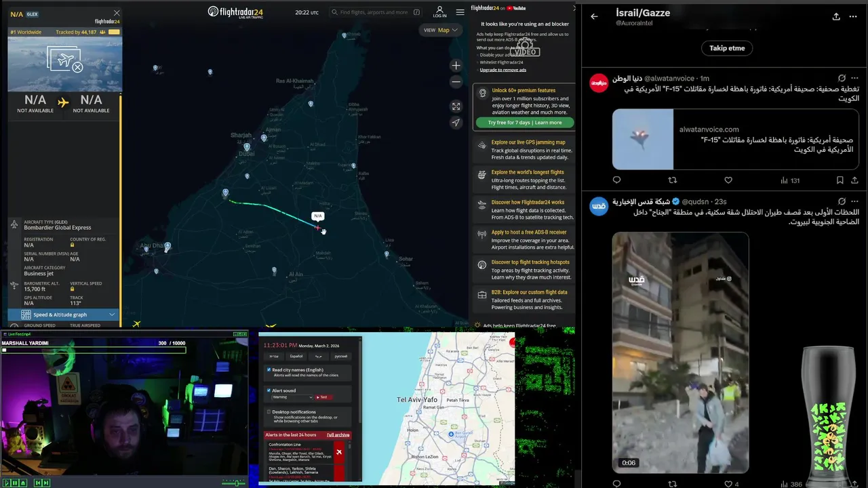868x488 pixels.
Task: Click the no-photo aircraft placeholder image
Action: point(65,60)
